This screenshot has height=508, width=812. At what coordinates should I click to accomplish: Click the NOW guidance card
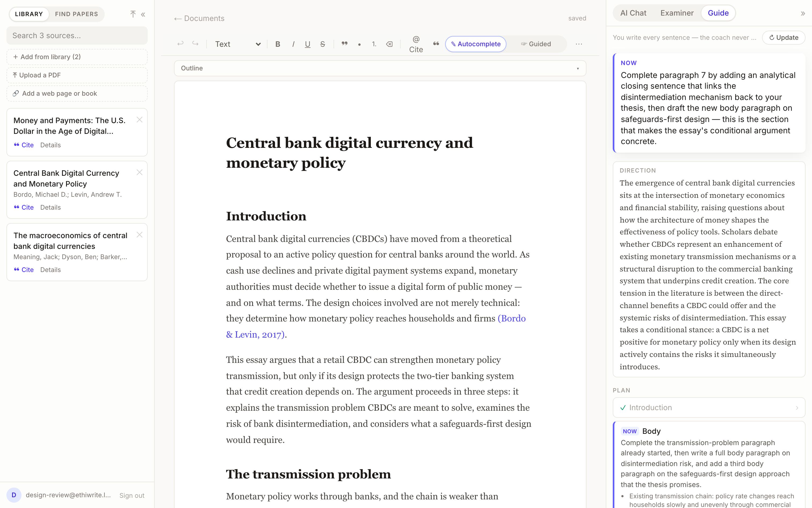tap(709, 103)
